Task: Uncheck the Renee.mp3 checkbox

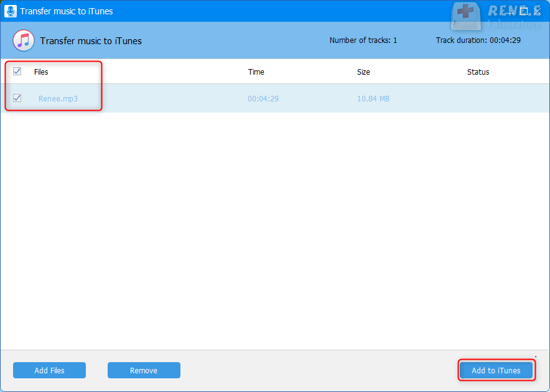Action: point(17,98)
